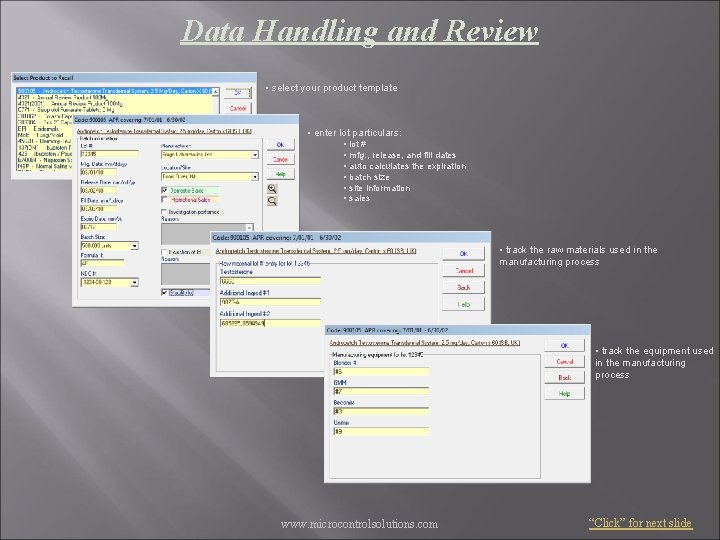This screenshot has width=720, height=540.
Task: Click the Lot # input field
Action: [x=109, y=154]
